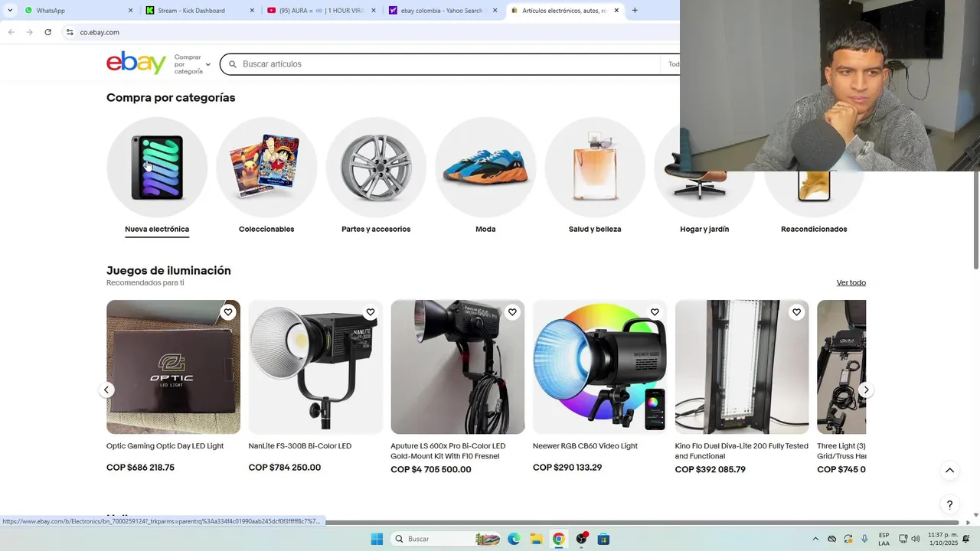
Task: View site information icon in address bar
Action: pyautogui.click(x=70, y=32)
